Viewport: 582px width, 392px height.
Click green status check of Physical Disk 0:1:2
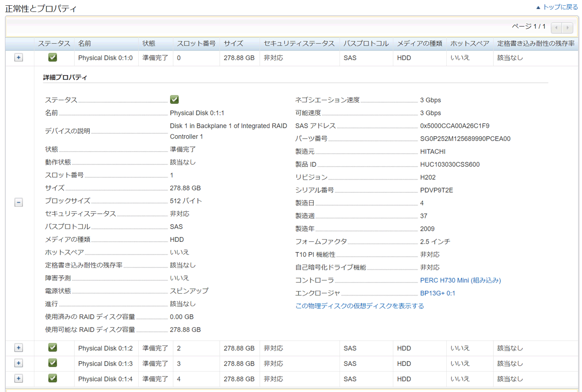(53, 347)
